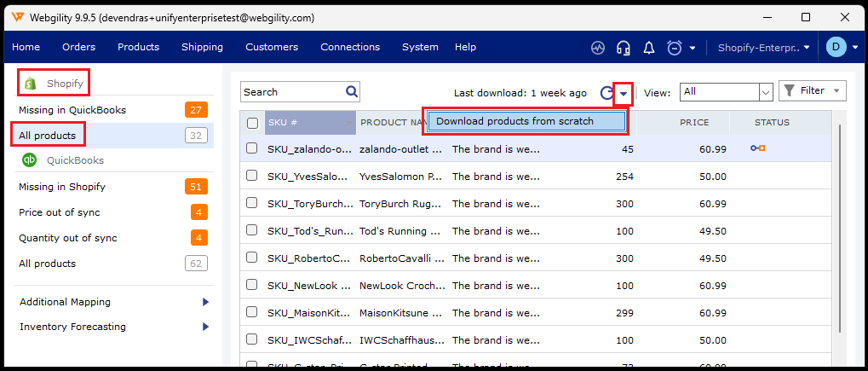Open notifications bell icon
Screen dimensions: 868x371
click(x=649, y=48)
